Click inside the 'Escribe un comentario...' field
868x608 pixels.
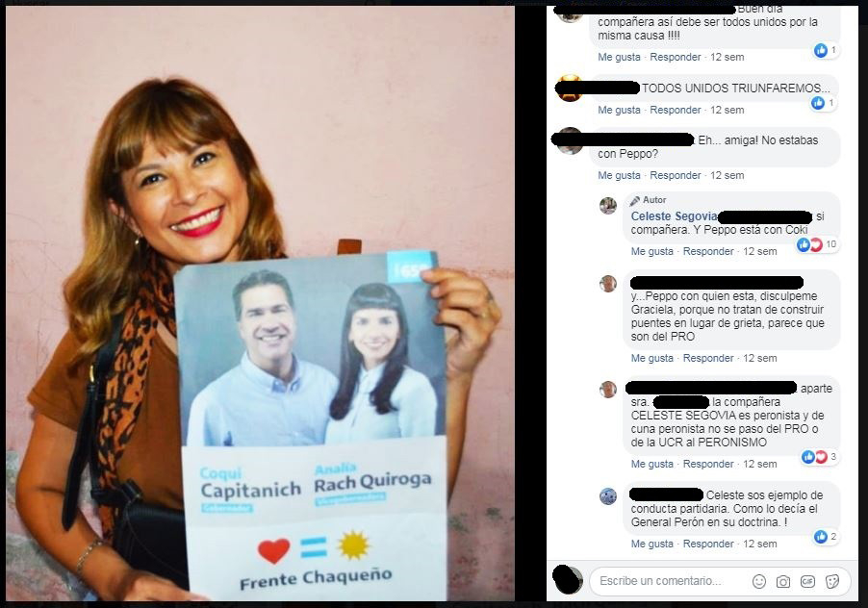point(668,581)
